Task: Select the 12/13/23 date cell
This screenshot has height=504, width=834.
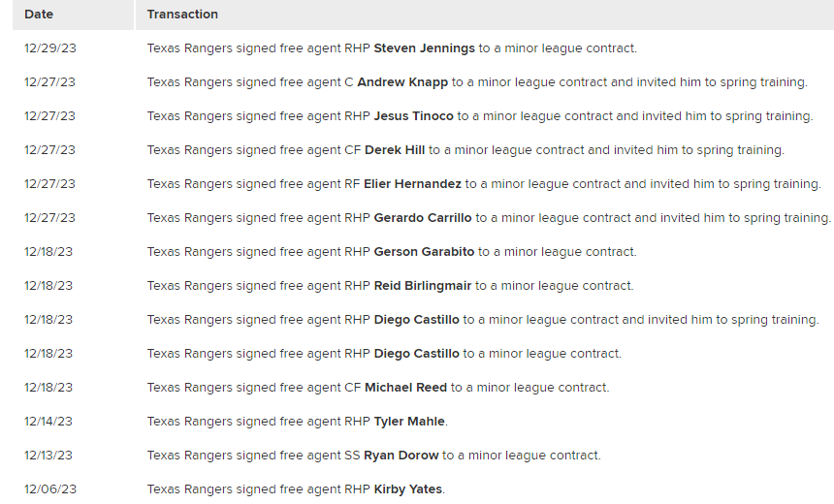Action: [x=49, y=456]
